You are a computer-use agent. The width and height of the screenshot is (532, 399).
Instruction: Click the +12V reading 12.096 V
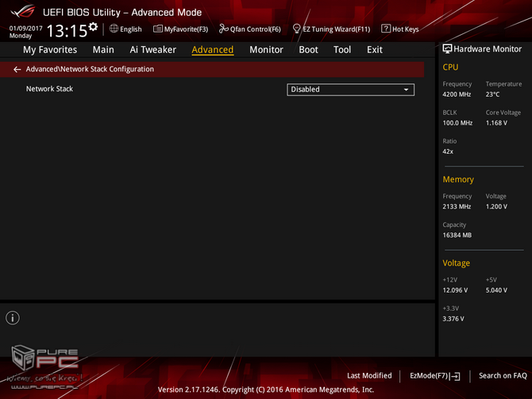[455, 290]
